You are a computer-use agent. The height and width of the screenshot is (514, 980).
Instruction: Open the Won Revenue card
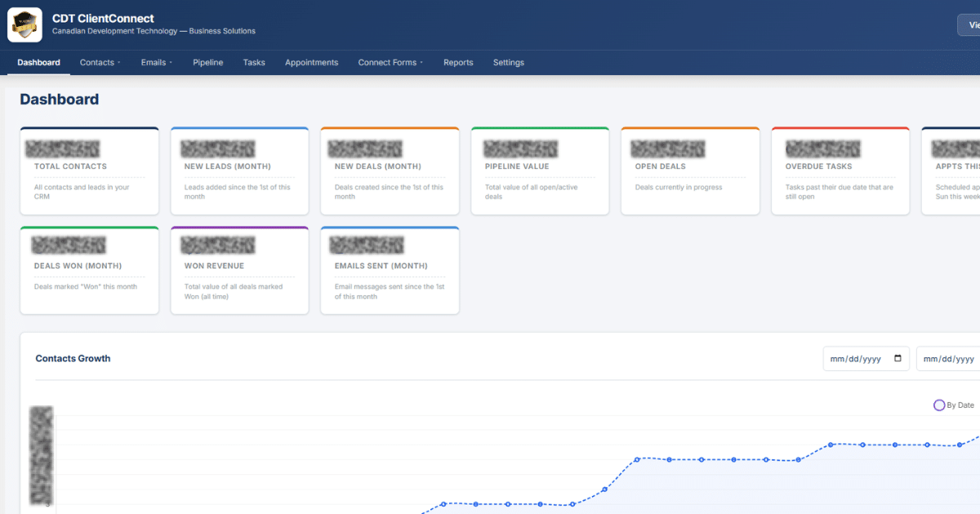[240, 271]
